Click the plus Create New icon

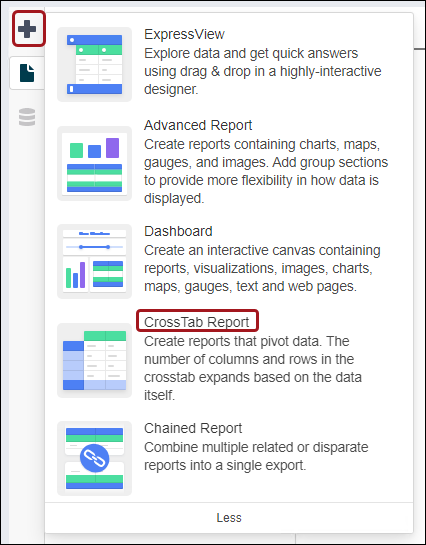pyautogui.click(x=27, y=29)
